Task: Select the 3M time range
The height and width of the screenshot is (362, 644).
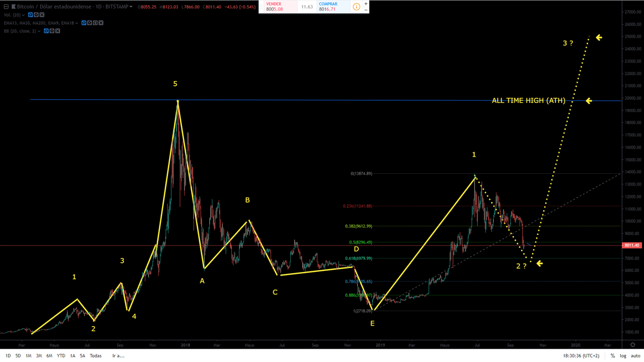Action: pos(39,356)
